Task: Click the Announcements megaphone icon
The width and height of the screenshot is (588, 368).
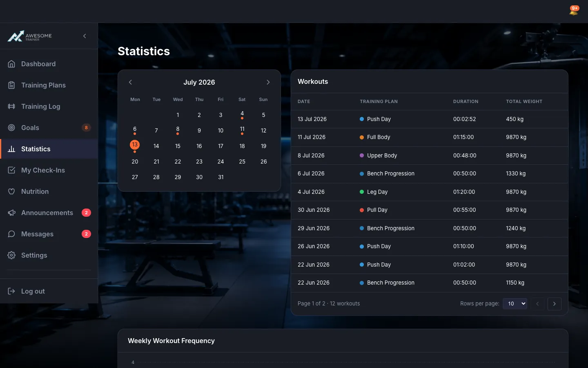Action: [x=11, y=213]
